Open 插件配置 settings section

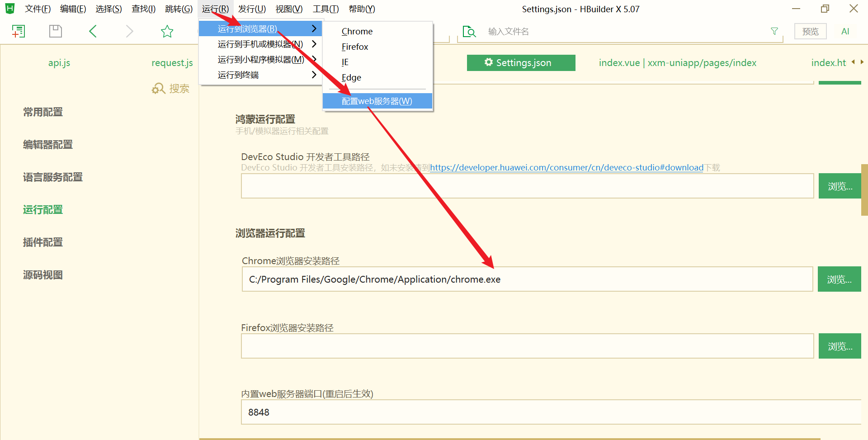pyautogui.click(x=43, y=242)
